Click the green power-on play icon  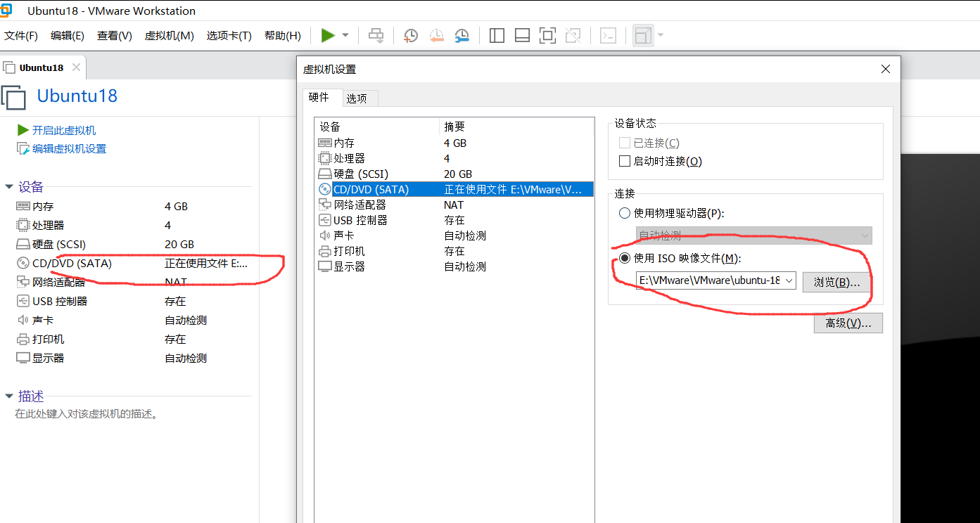pyautogui.click(x=328, y=35)
